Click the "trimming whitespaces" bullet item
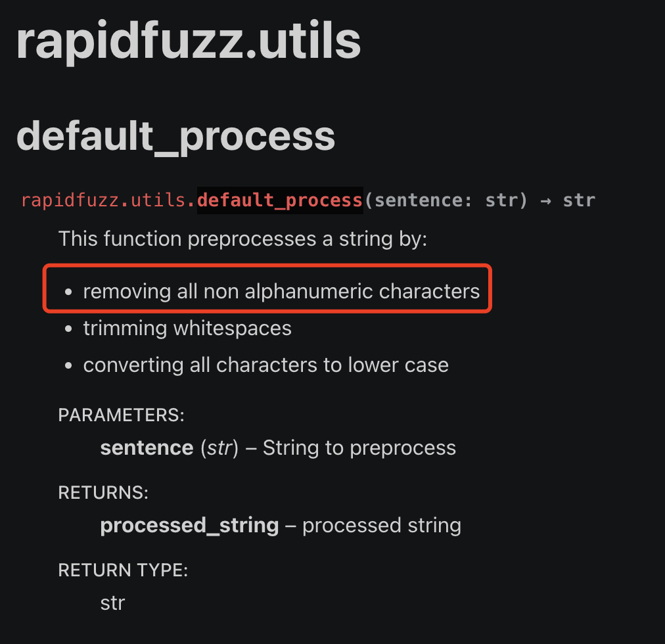Viewport: 665px width, 644px height. [187, 328]
